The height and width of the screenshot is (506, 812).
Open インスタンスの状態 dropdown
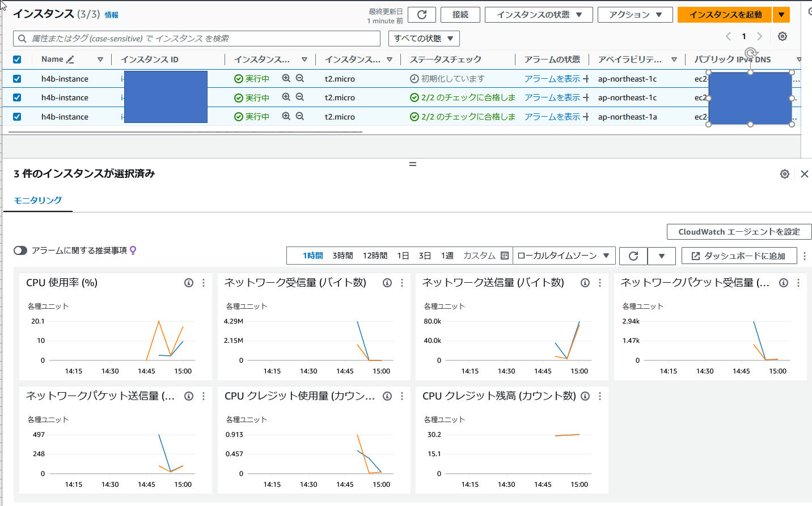(539, 15)
